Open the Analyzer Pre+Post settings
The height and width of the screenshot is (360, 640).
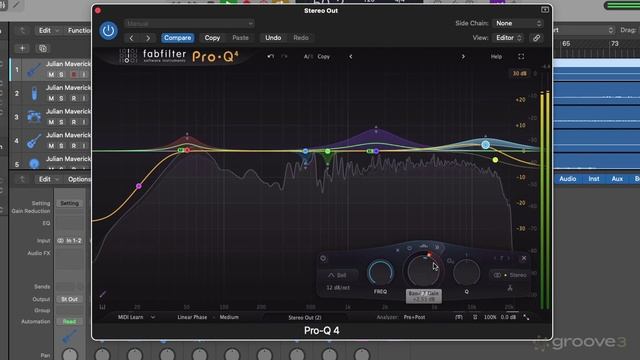click(414, 317)
